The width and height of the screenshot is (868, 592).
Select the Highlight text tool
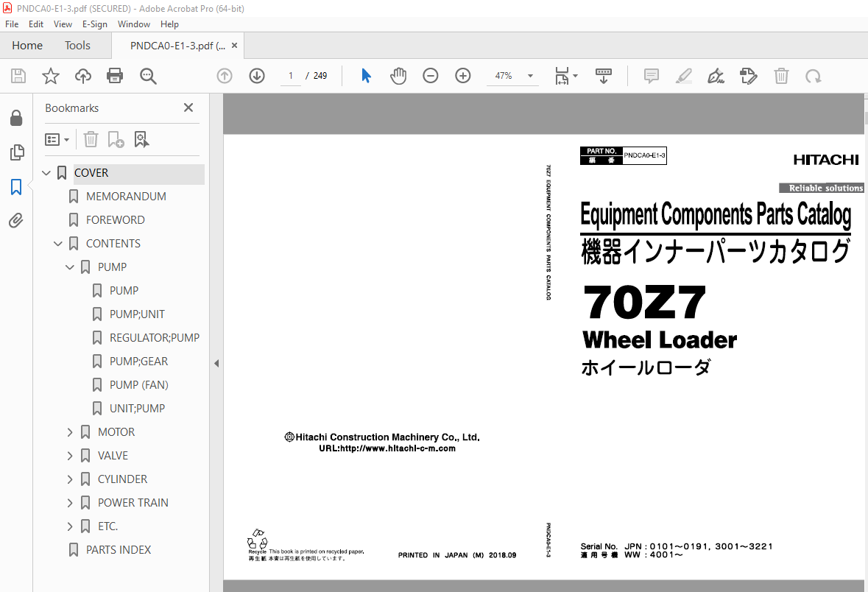pyautogui.click(x=684, y=76)
